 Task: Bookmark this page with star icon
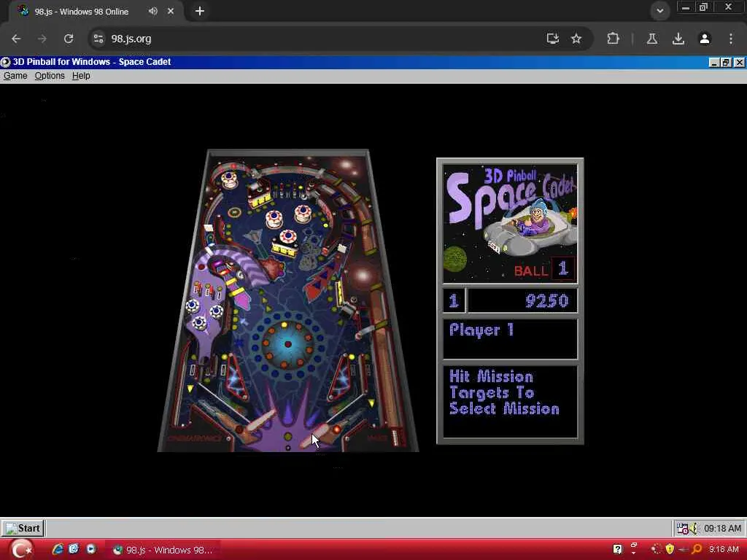pos(576,39)
